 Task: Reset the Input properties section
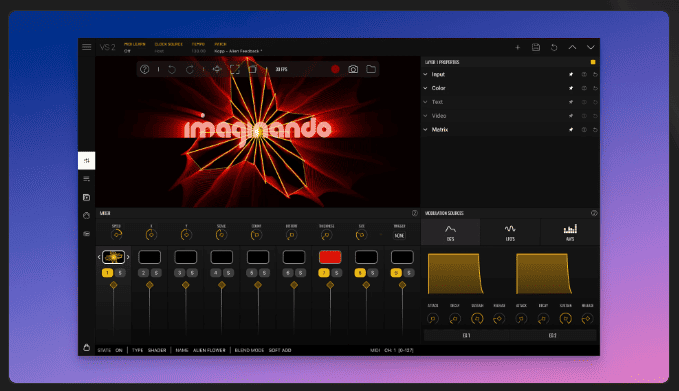[595, 74]
